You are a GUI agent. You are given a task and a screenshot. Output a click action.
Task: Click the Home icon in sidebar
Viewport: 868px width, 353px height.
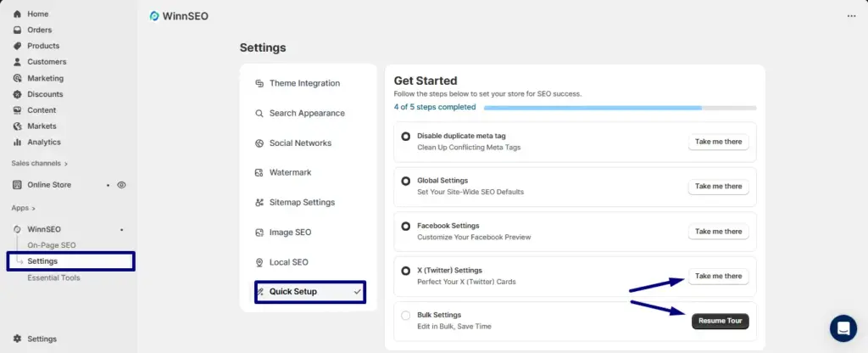(x=17, y=14)
